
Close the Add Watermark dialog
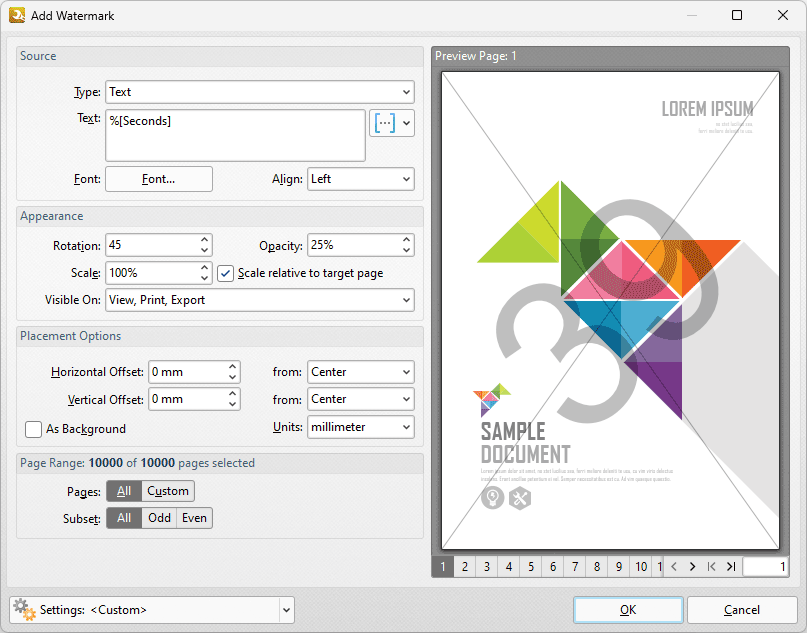point(783,15)
